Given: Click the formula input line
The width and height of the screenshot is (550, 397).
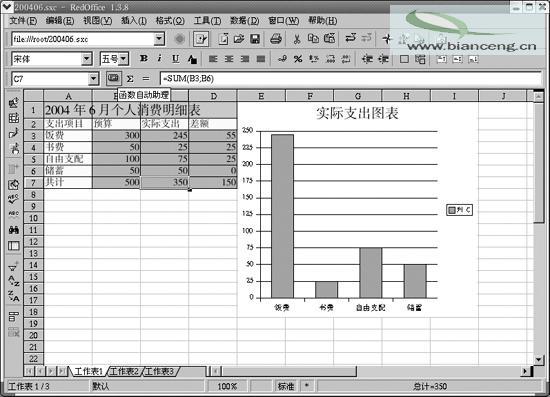Looking at the screenshot, I should [350, 79].
